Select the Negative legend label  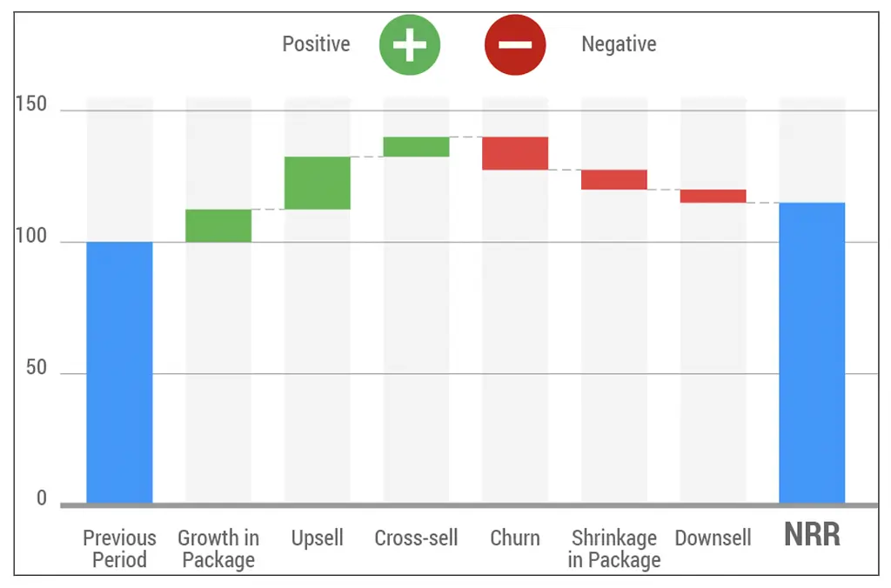pyautogui.click(x=619, y=44)
